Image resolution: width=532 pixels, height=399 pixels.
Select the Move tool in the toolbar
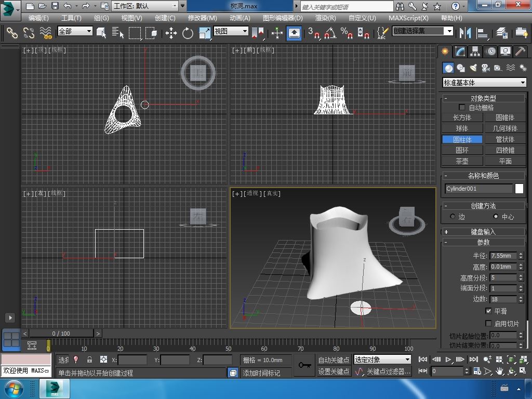[x=171, y=33]
